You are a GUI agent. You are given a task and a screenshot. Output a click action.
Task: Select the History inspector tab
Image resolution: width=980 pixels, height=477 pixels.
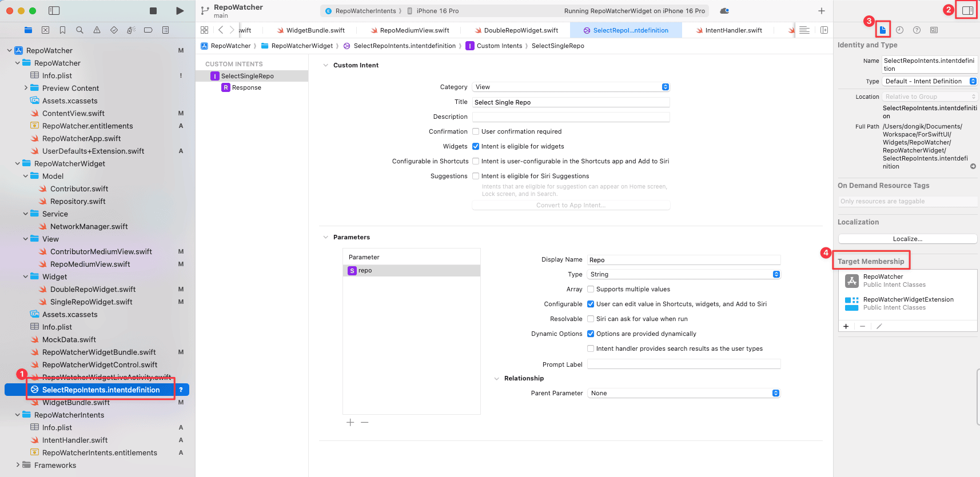click(899, 30)
